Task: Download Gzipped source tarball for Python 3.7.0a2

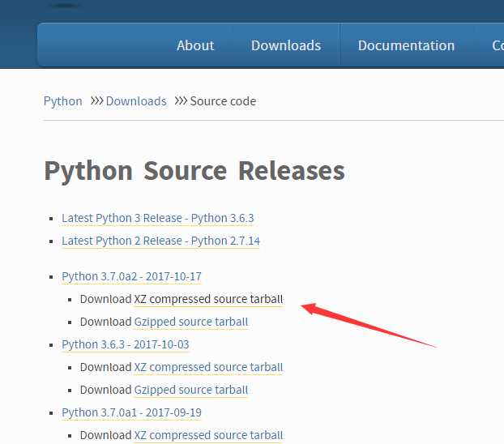Action: click(191, 322)
